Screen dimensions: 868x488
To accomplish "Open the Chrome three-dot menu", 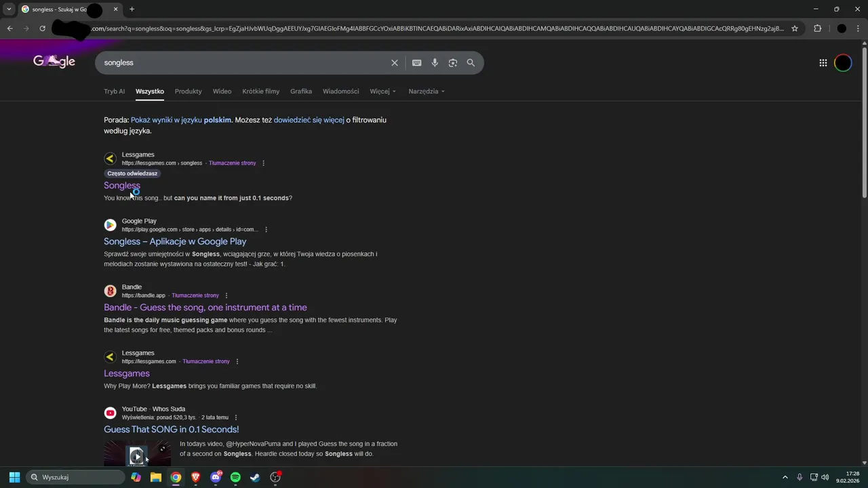I will tap(859, 28).
